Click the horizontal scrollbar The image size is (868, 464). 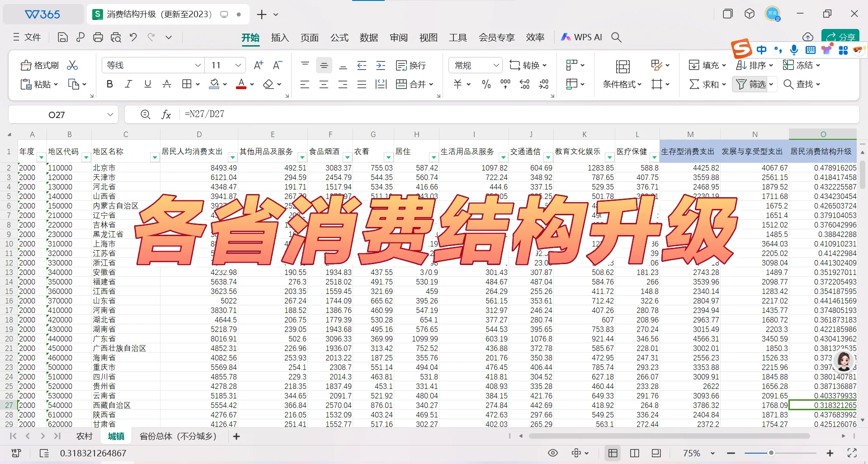669,436
